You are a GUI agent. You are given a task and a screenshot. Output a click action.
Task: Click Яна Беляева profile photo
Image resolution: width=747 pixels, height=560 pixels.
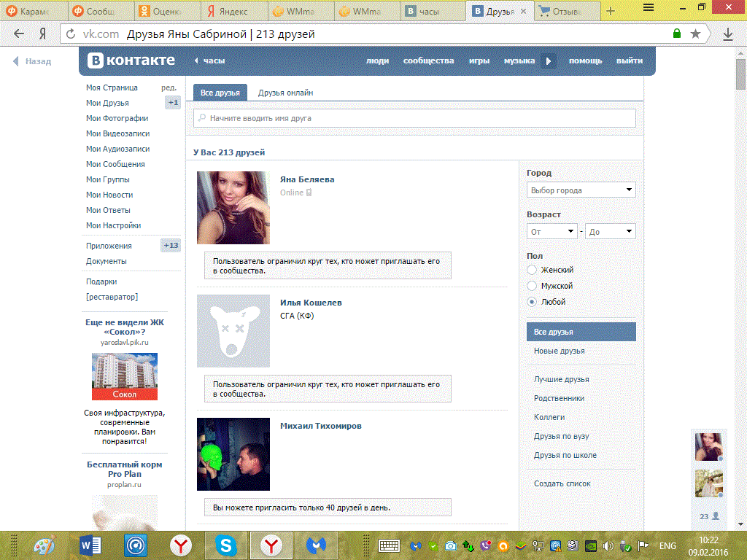click(x=233, y=208)
